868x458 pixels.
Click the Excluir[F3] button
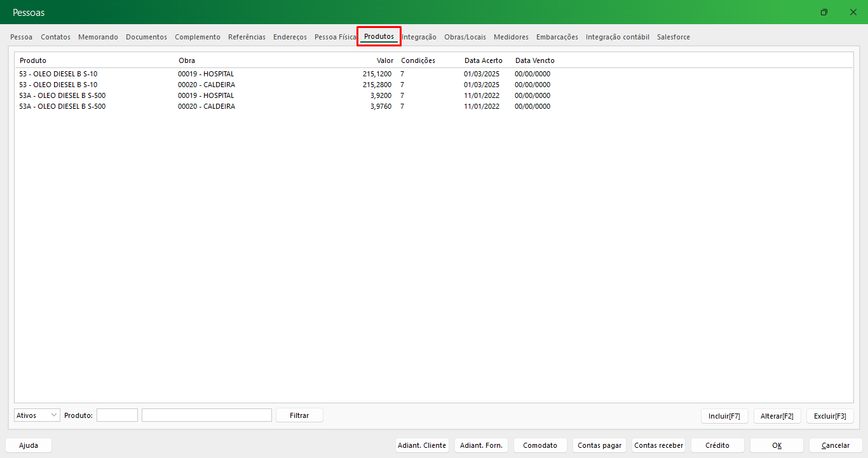[829, 416]
